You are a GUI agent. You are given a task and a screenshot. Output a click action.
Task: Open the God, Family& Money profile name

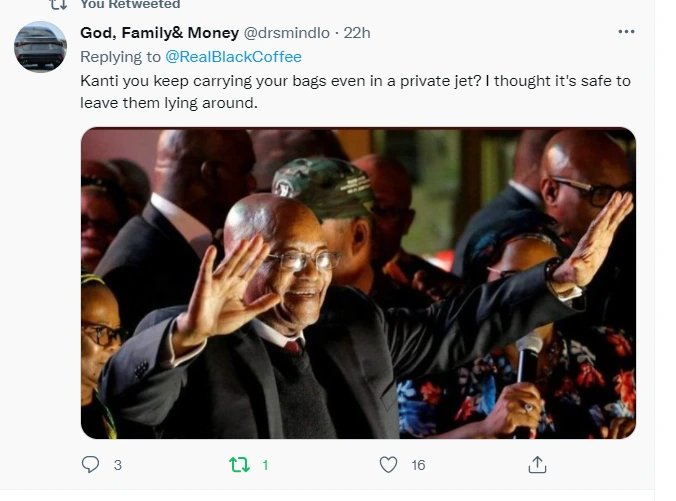[x=160, y=32]
